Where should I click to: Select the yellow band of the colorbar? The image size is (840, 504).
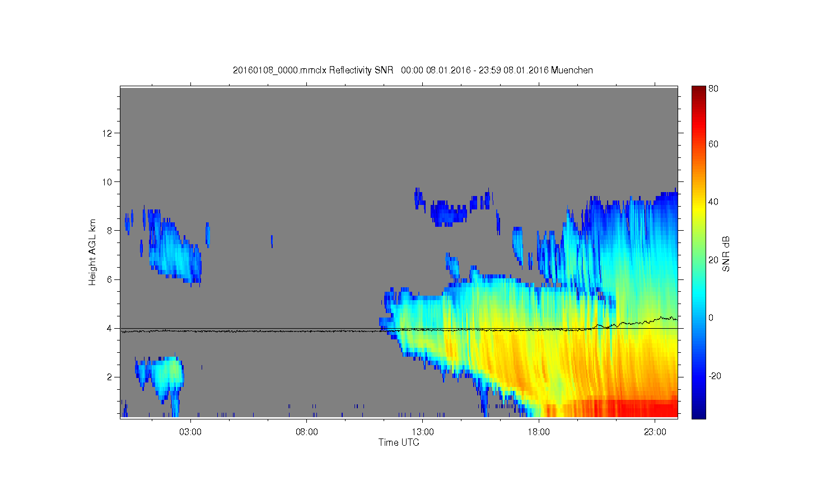pyautogui.click(x=698, y=208)
